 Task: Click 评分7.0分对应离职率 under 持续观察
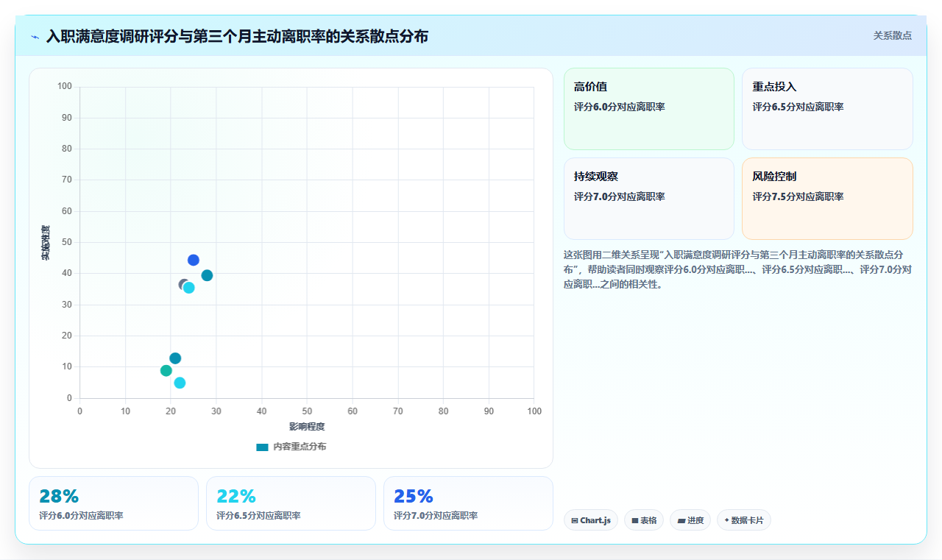[620, 196]
